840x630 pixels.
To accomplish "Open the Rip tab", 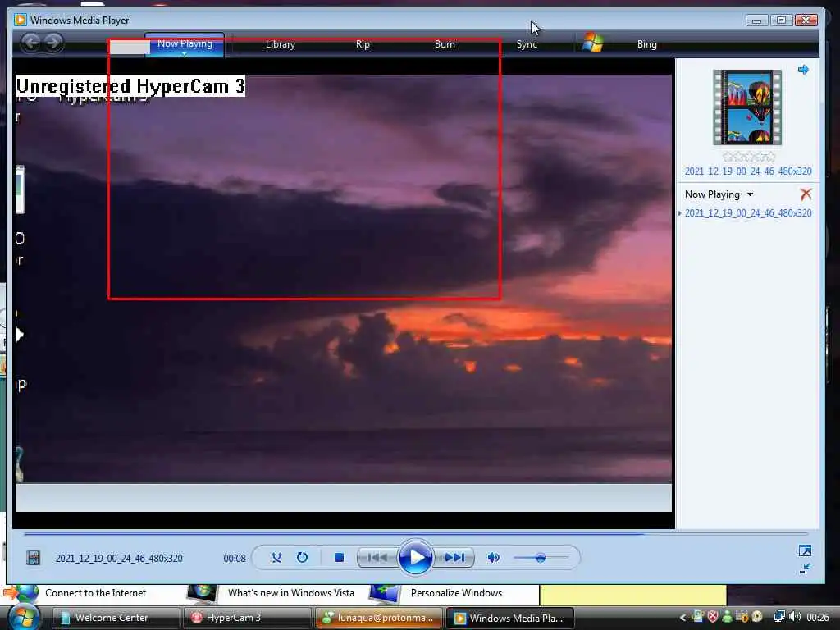I will [x=363, y=44].
